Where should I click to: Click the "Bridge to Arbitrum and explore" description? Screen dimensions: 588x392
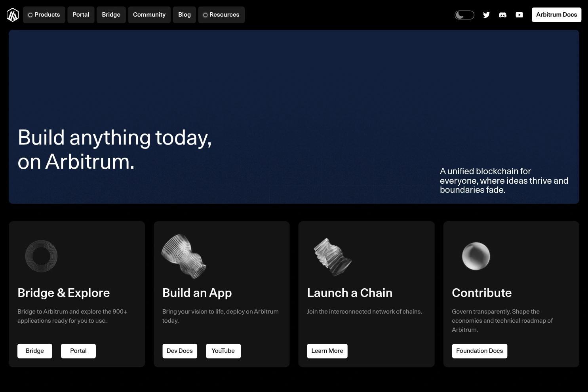click(72, 316)
